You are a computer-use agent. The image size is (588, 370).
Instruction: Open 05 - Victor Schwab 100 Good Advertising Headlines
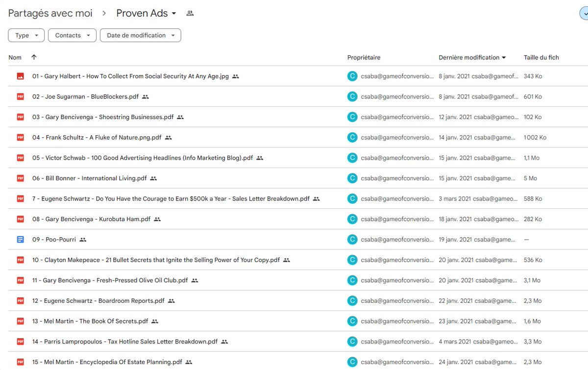click(x=143, y=158)
